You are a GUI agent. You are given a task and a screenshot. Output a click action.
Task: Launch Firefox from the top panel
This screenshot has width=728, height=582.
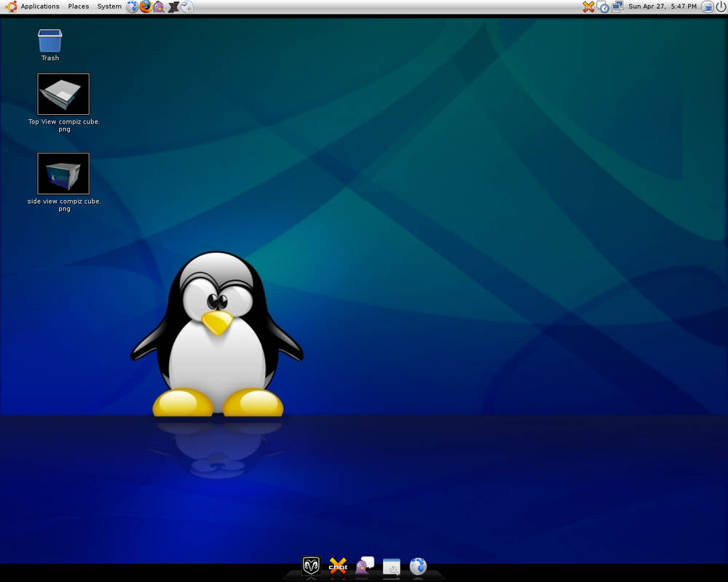pos(146,7)
